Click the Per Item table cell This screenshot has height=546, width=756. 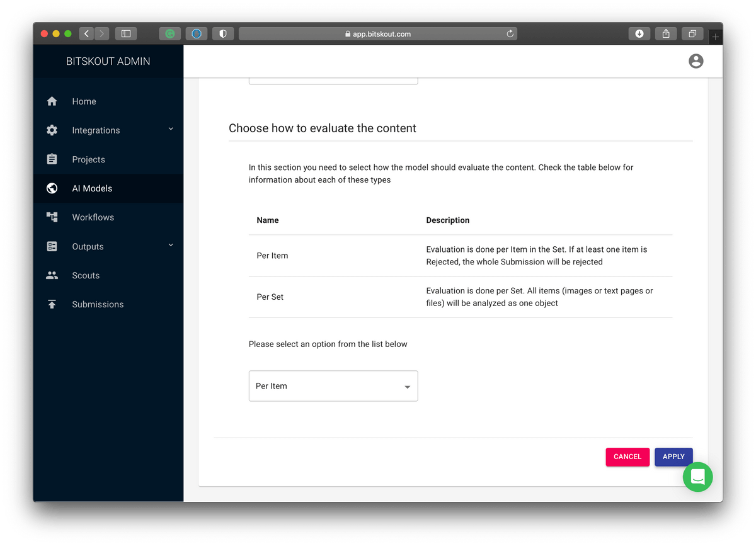[x=273, y=256]
